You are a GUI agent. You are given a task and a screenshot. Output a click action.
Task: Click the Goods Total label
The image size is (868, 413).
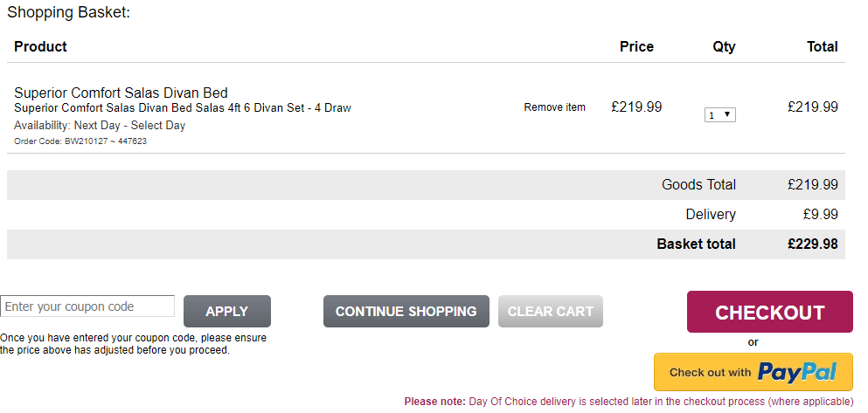(698, 184)
